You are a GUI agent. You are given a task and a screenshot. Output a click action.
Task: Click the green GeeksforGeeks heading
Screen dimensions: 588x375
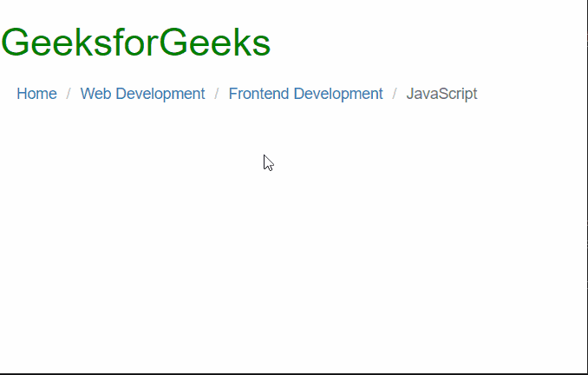(136, 43)
